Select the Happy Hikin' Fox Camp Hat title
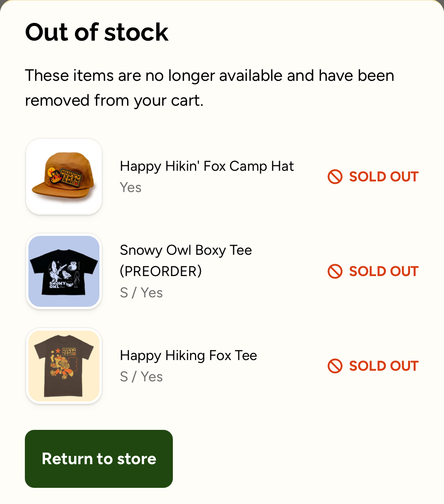 pos(207,166)
